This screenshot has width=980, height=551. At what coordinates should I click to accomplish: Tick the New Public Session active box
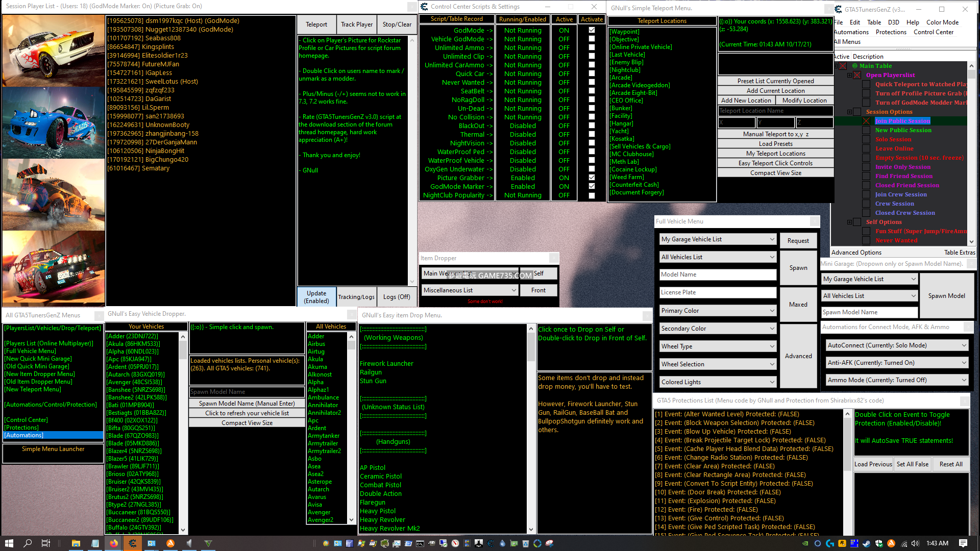click(x=866, y=130)
